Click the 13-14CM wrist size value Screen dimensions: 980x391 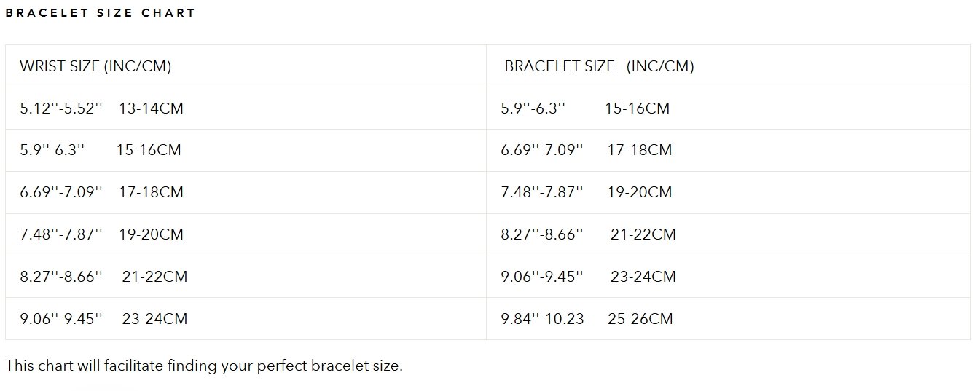[x=151, y=108]
